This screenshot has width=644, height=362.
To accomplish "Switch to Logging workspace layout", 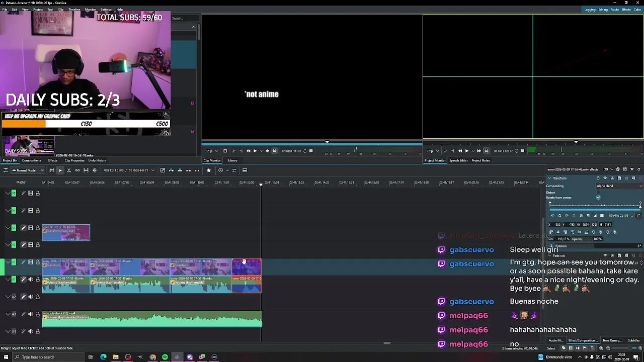I will (x=590, y=10).
